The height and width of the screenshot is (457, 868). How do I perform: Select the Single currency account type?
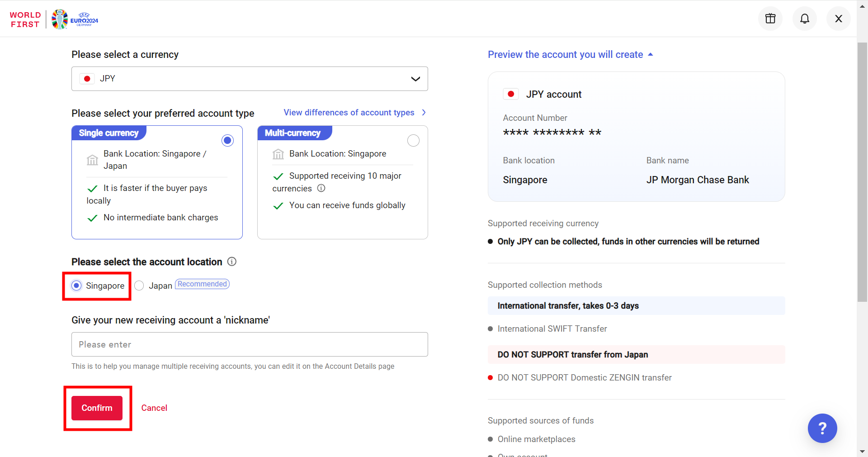(227, 141)
